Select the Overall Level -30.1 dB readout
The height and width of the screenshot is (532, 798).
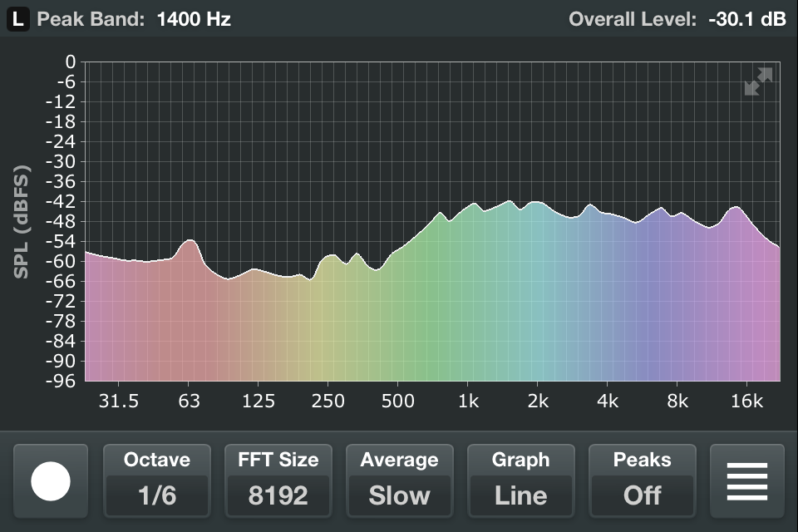[x=677, y=19]
